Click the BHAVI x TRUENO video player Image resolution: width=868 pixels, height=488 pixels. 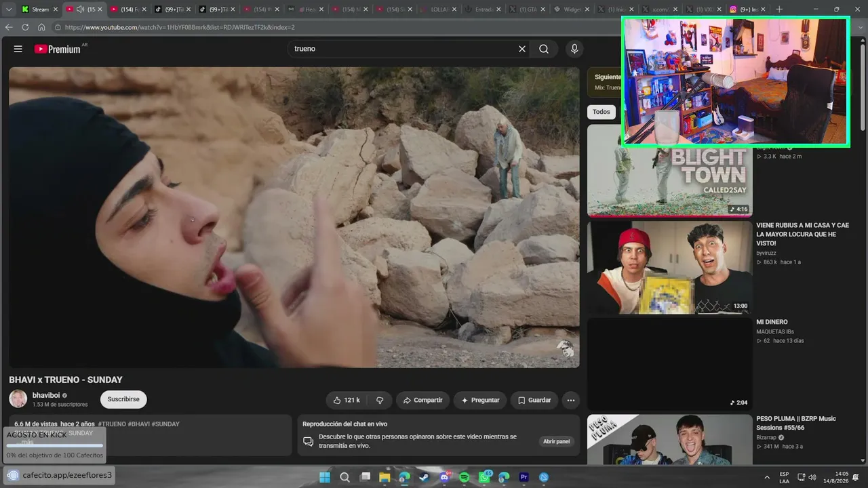294,217
